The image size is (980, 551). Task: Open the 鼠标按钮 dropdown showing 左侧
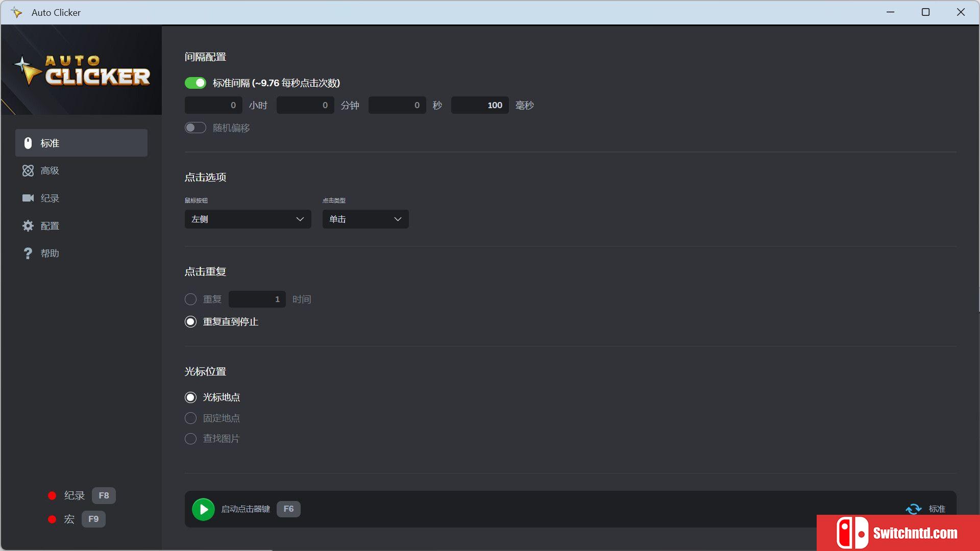click(248, 219)
